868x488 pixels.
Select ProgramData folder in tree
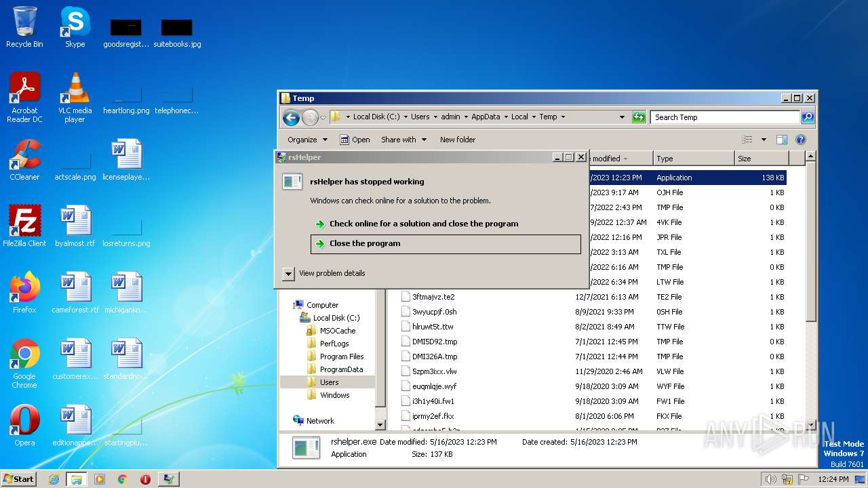coord(341,369)
